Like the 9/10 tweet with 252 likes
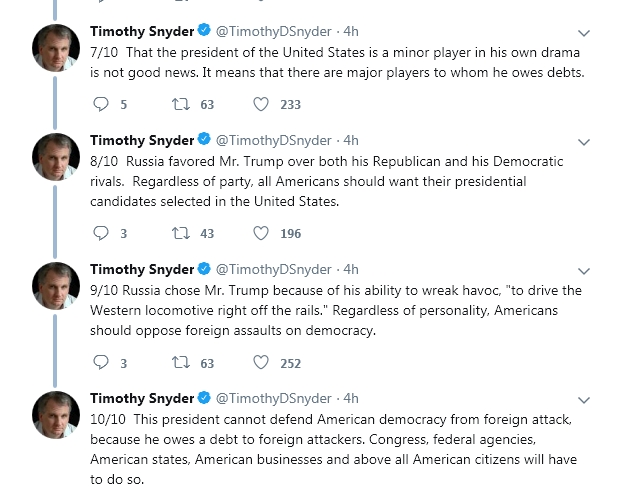 (x=261, y=363)
